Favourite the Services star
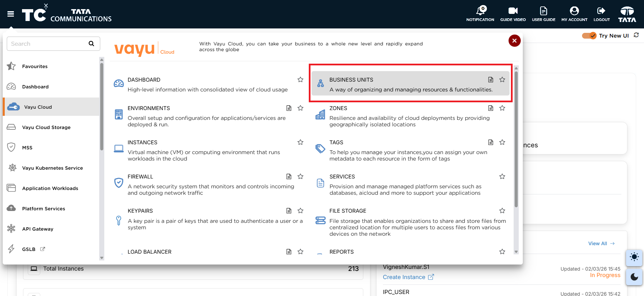 point(502,176)
